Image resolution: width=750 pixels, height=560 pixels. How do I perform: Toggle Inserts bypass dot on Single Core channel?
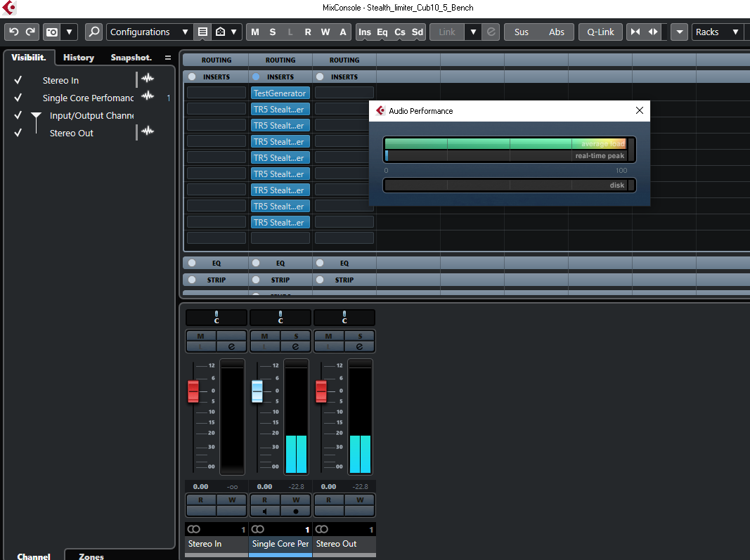[x=256, y=77]
